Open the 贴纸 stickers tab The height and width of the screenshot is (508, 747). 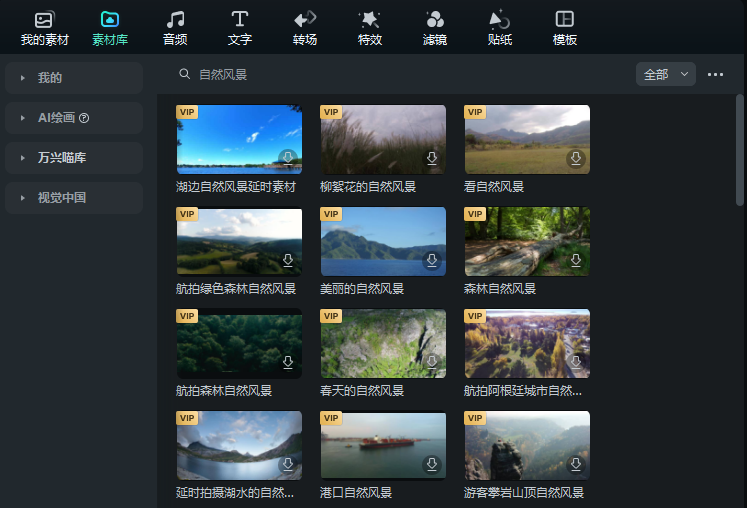click(x=500, y=29)
